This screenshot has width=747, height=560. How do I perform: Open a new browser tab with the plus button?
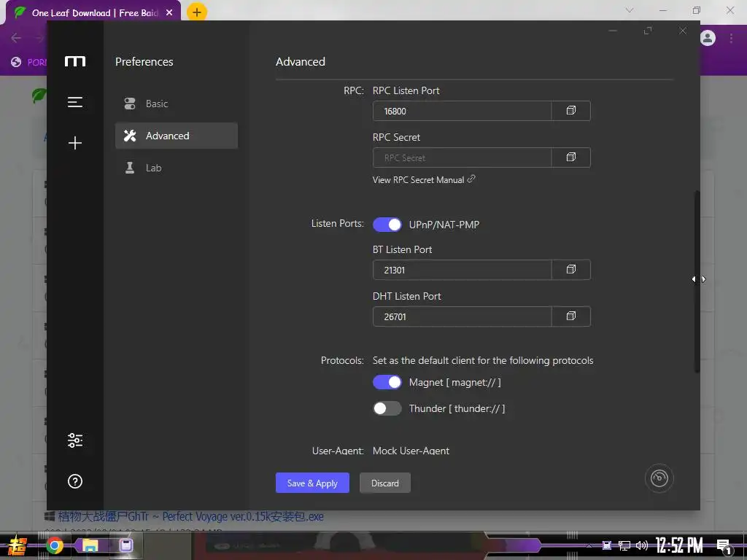[x=197, y=12]
